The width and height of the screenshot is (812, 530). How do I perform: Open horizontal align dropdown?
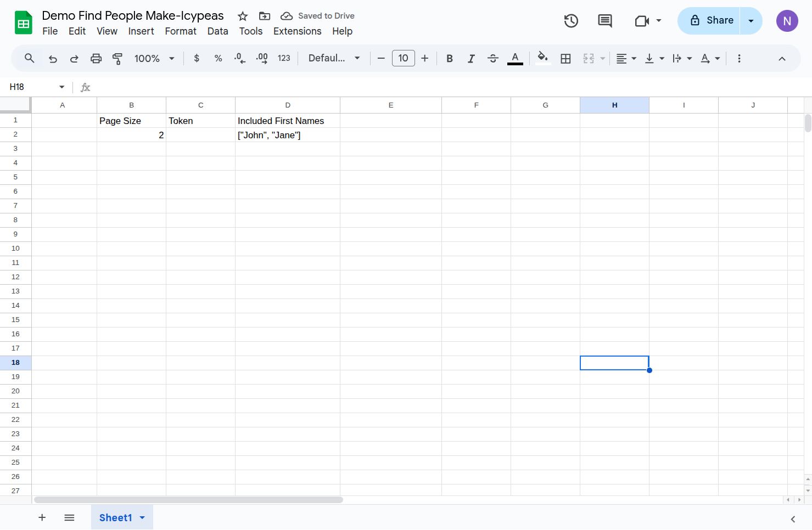626,58
